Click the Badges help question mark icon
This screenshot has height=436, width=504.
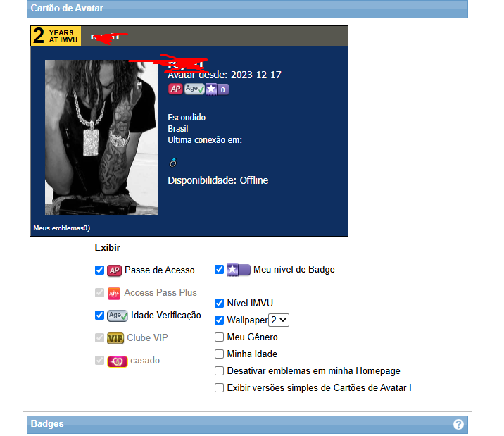(458, 425)
